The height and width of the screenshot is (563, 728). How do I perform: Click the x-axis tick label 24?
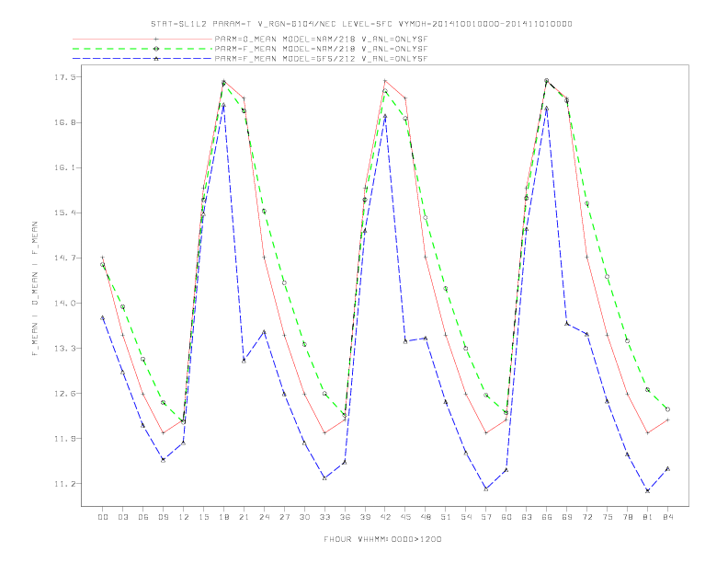[264, 517]
